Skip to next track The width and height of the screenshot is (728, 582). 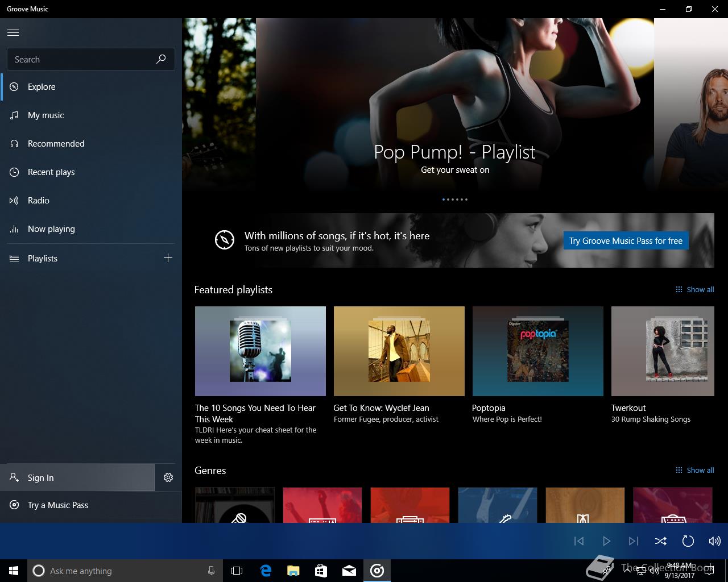(x=634, y=541)
